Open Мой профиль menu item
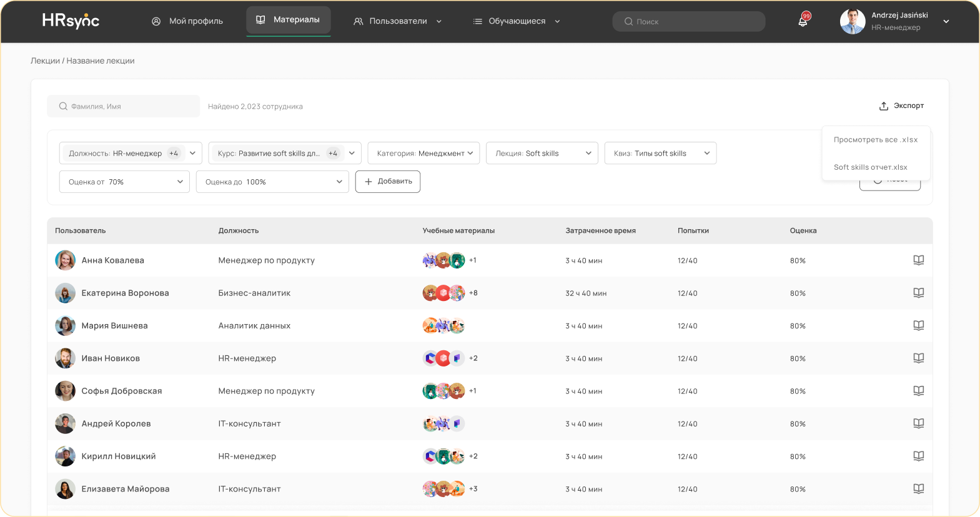 pyautogui.click(x=187, y=21)
